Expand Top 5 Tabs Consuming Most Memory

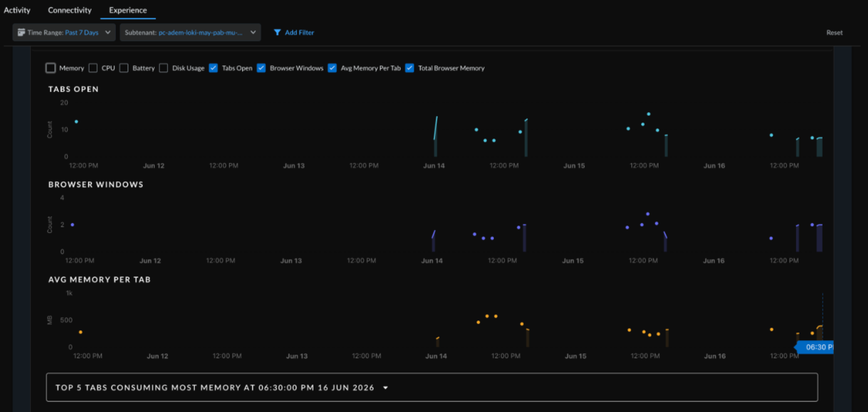432,388
